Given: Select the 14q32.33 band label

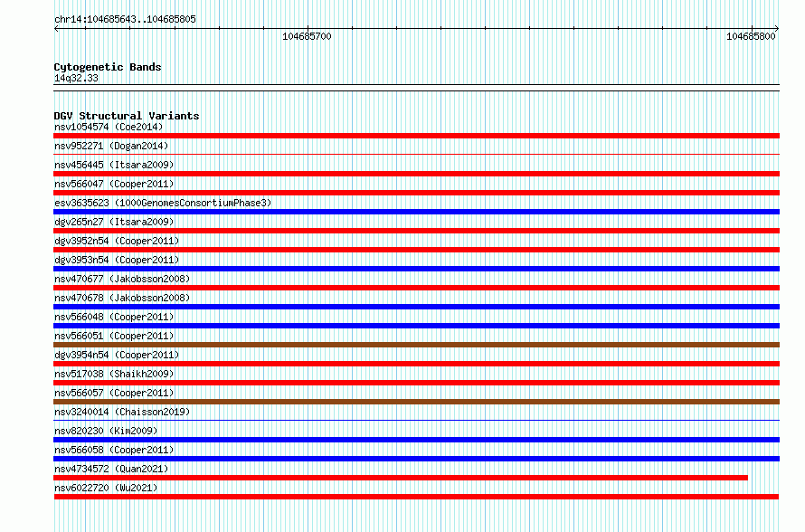Looking at the screenshot, I should 76,78.
